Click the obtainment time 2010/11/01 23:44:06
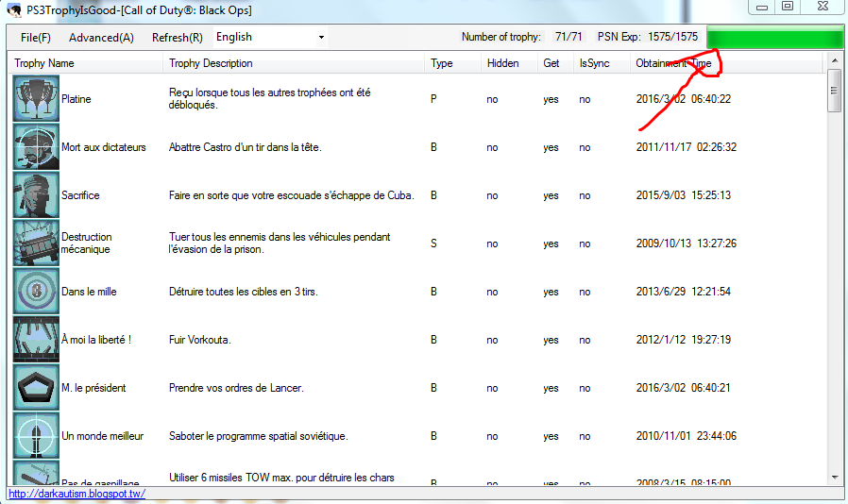Viewport: 848px width, 504px height. (687, 436)
